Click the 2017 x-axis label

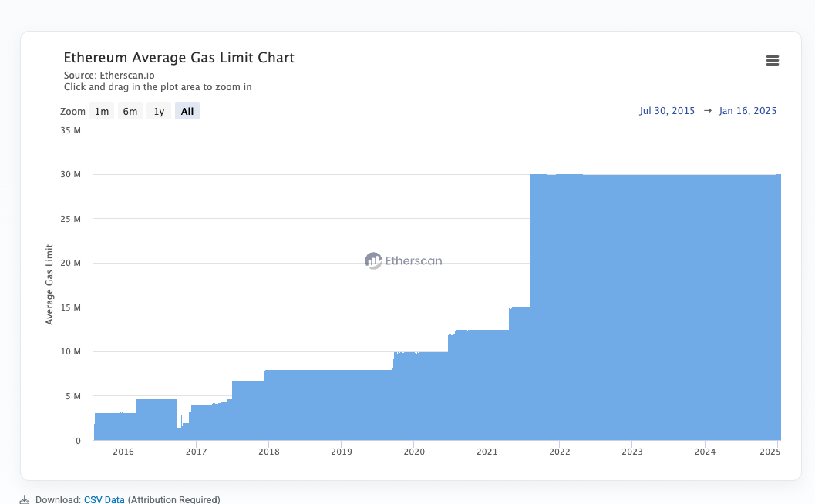pyautogui.click(x=196, y=452)
